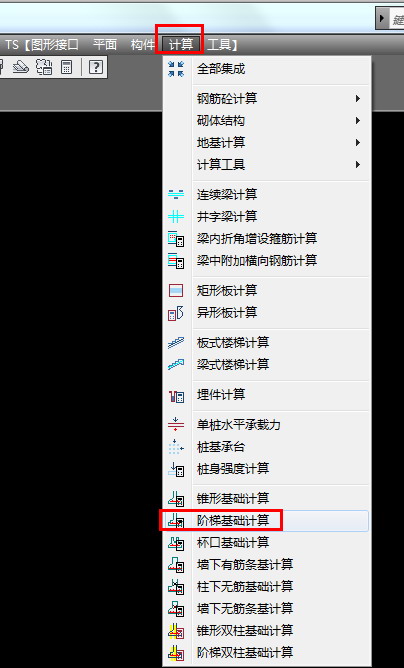Select 梁中附加横向钢筋计算 entry
This screenshot has height=668, width=404.
[x=257, y=260]
